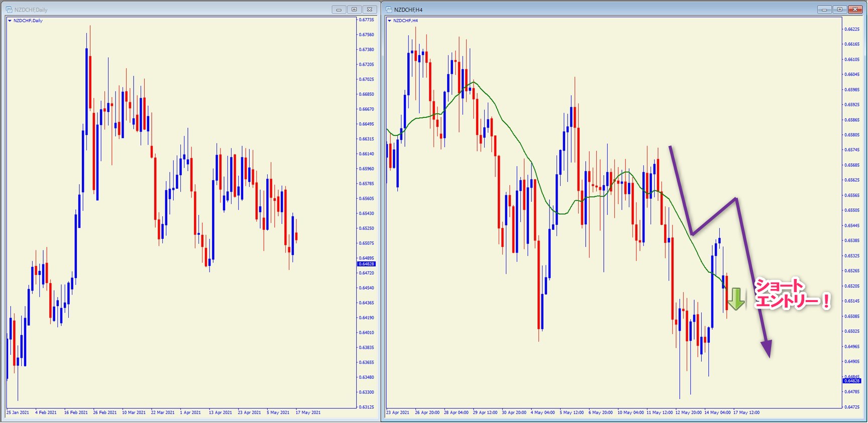Click the 17 May 2021 date label
Screen dimensions: 868x423
[x=308, y=412]
